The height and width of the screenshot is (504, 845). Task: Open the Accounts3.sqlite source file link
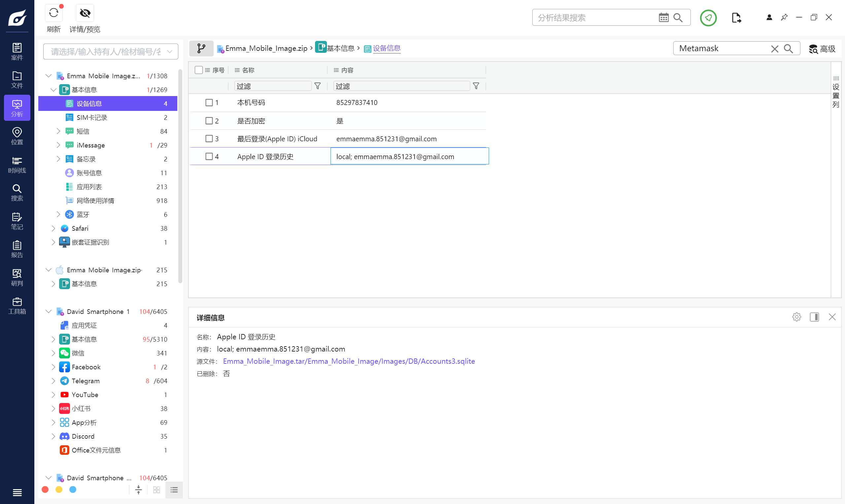tap(349, 361)
